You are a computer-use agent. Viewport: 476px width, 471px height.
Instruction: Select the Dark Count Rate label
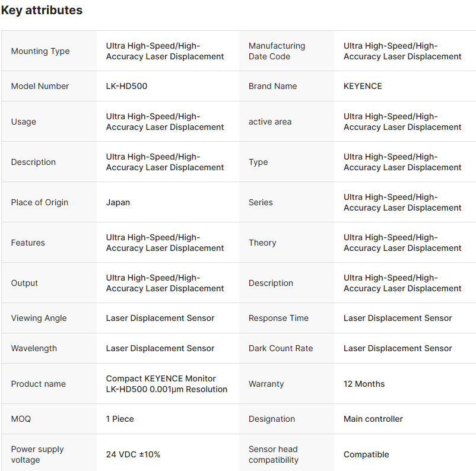pos(281,348)
